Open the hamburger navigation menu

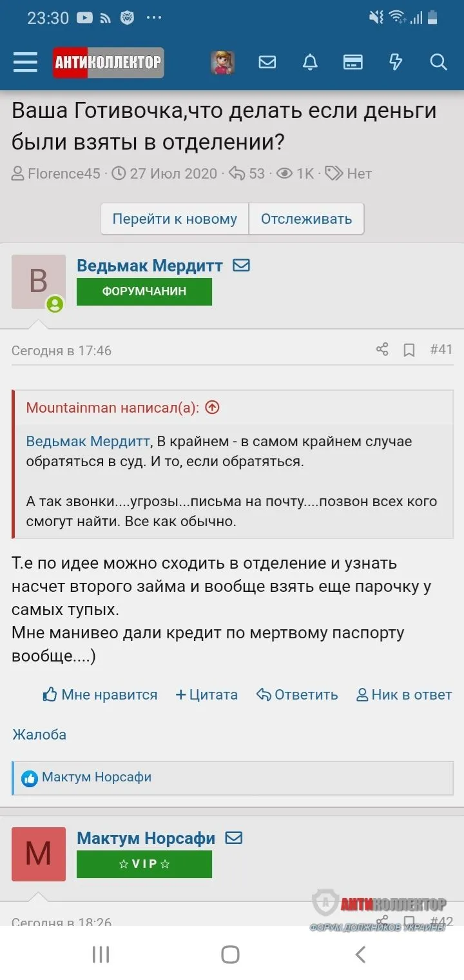pos(25,63)
